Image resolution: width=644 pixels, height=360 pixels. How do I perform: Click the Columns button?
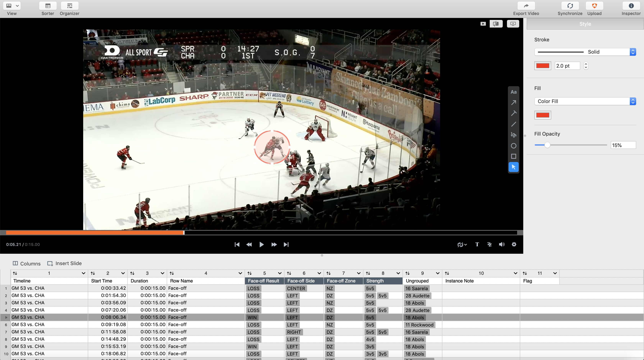(26, 263)
